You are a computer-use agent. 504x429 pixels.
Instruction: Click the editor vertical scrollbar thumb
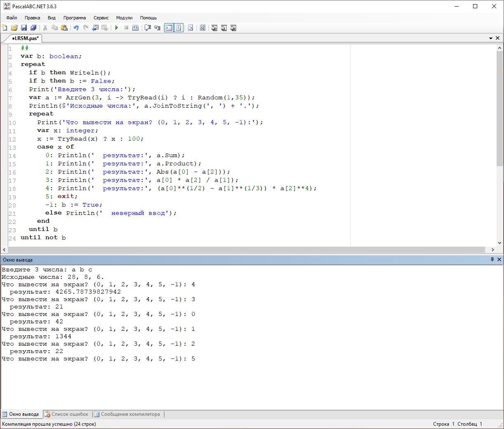pyautogui.click(x=500, y=109)
